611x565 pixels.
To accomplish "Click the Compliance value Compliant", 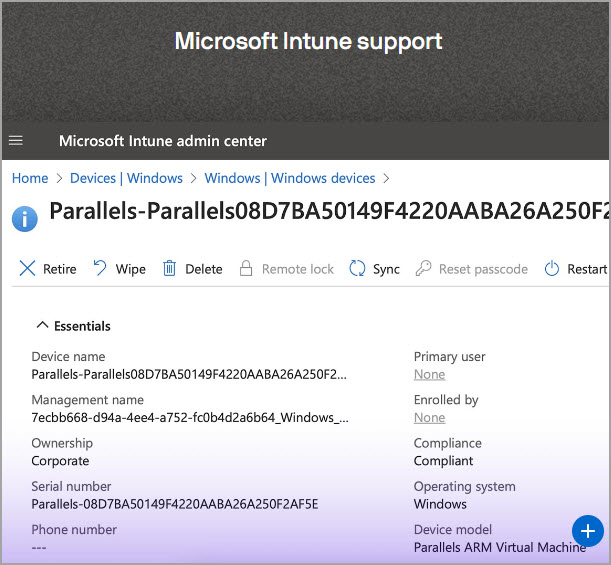I will tap(443, 461).
